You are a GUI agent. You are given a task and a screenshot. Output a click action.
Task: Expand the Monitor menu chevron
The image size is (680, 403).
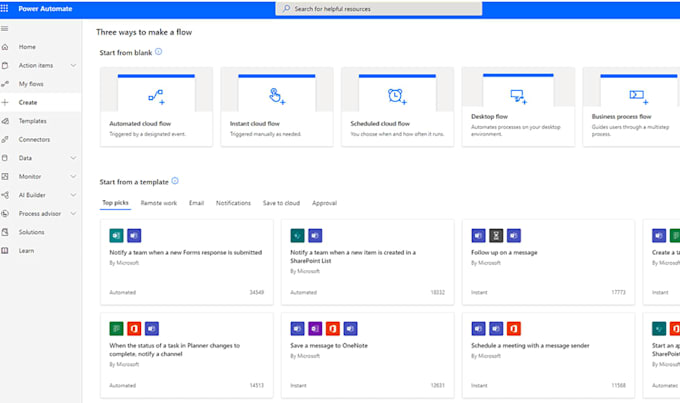tap(73, 177)
